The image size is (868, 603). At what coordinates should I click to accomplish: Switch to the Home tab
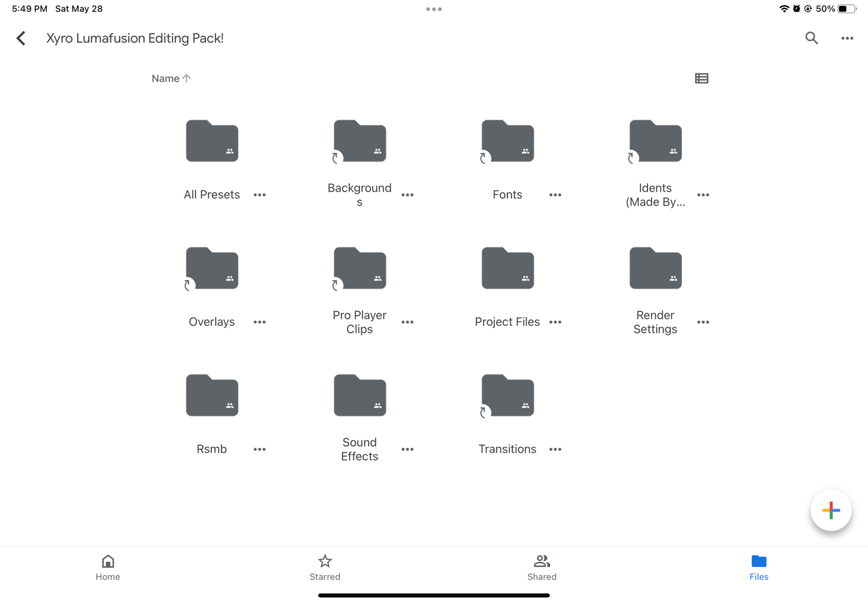tap(108, 568)
